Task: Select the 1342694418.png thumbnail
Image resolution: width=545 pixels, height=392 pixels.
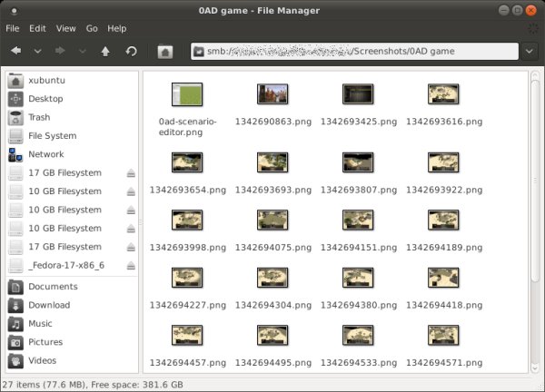Action: coord(443,278)
